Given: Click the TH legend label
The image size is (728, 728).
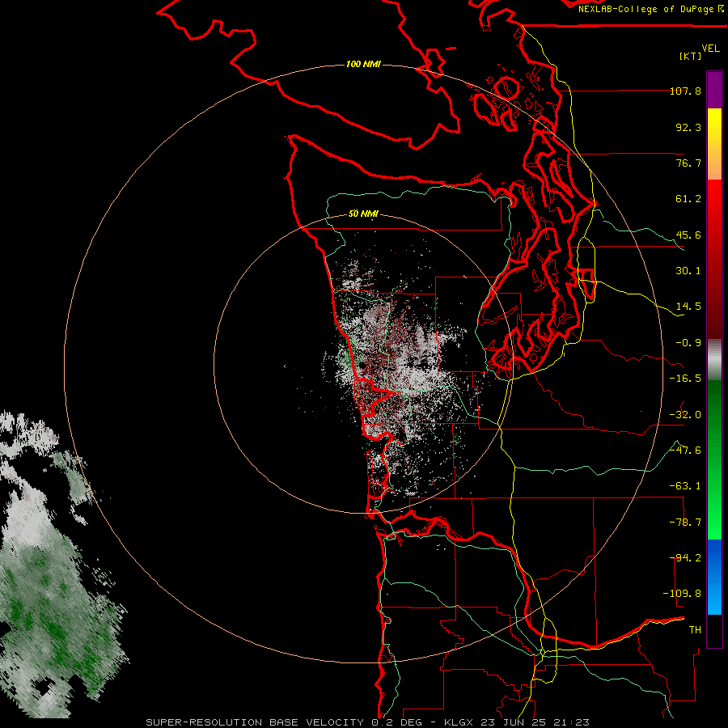Looking at the screenshot, I should click(695, 630).
